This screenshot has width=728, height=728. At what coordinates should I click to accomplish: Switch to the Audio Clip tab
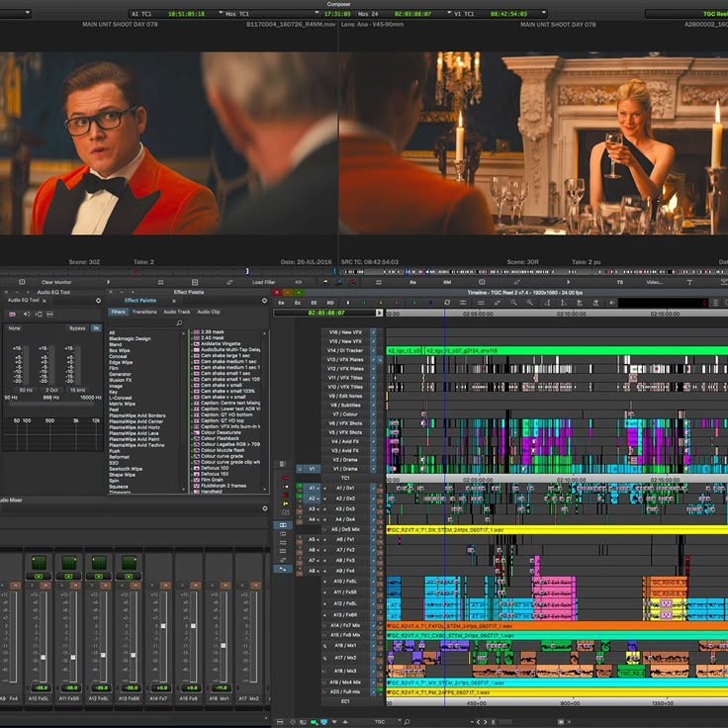point(209,312)
